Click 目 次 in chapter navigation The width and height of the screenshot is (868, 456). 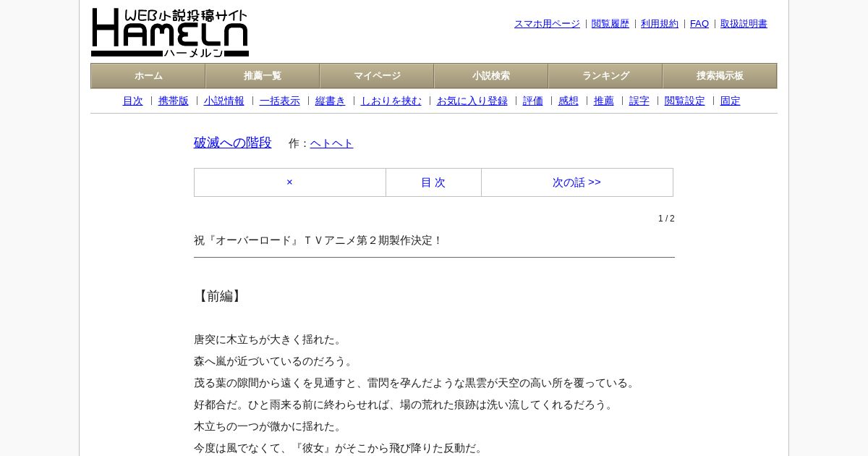point(433,182)
